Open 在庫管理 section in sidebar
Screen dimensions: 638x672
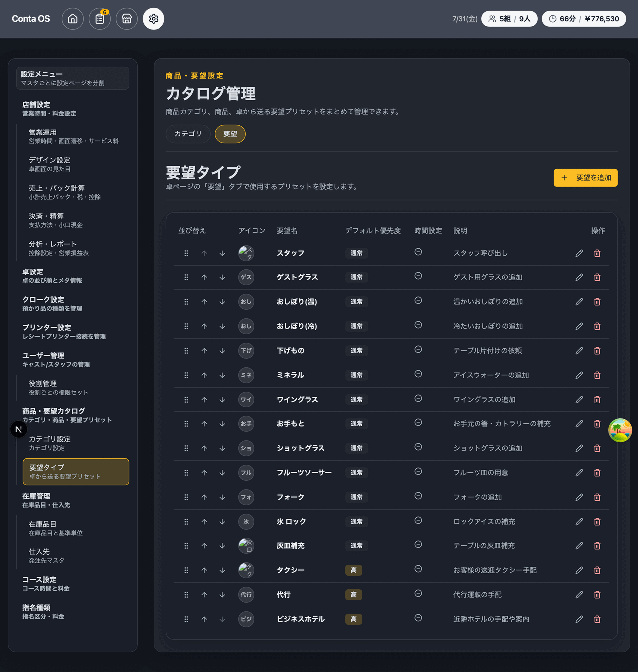[x=73, y=500]
